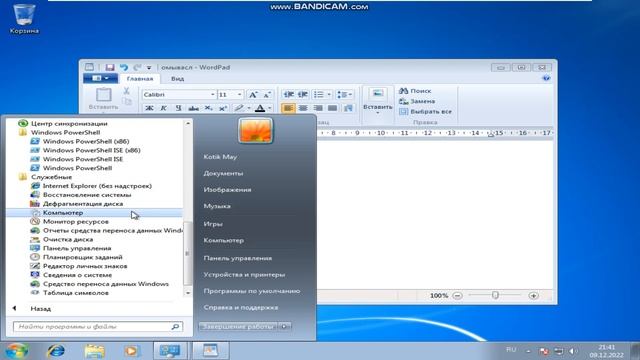Pick the font color A swatch
This screenshot has height=360, width=640.
coord(260,108)
